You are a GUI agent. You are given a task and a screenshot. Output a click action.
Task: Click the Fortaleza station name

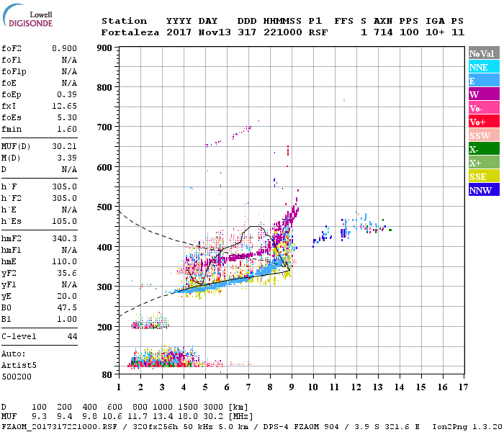point(130,32)
